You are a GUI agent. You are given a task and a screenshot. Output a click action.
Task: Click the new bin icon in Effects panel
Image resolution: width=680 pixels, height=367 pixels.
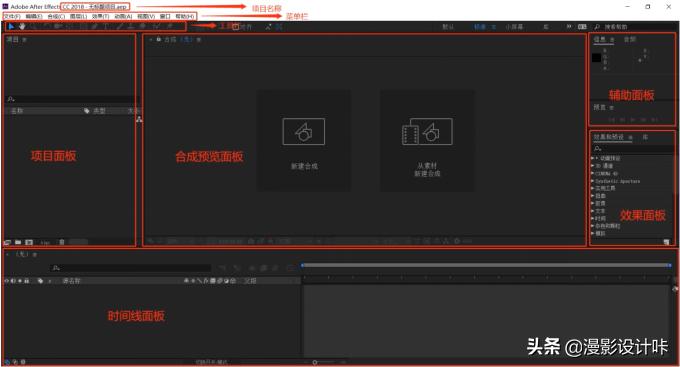pyautogui.click(x=666, y=242)
